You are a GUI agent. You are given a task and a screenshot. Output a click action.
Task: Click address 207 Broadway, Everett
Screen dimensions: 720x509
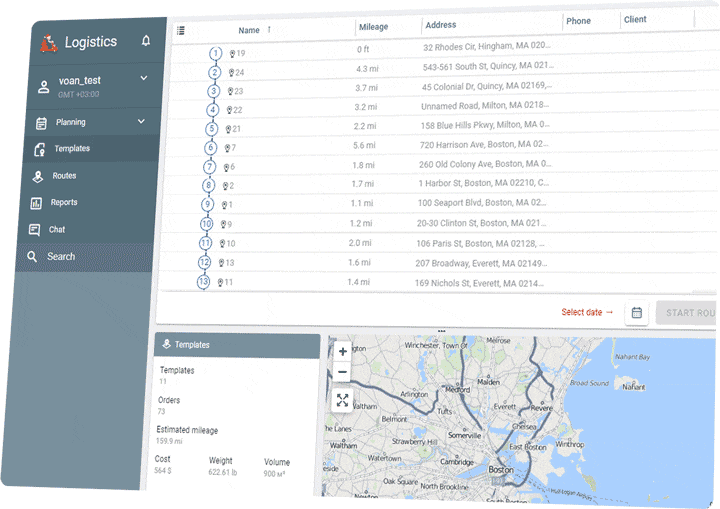[481, 263]
